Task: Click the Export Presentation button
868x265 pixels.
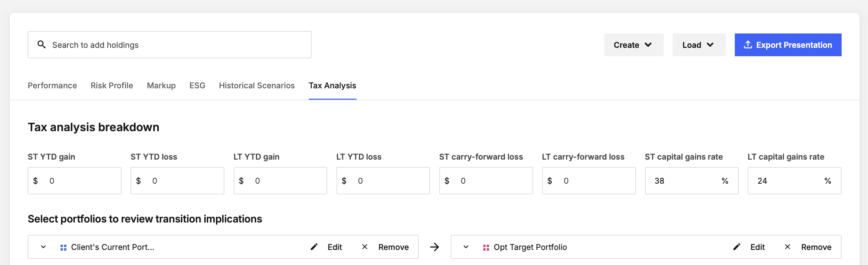Action: 788,45
